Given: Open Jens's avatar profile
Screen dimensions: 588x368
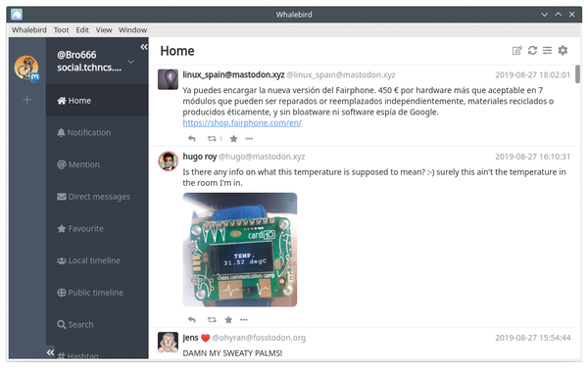Looking at the screenshot, I should click(168, 342).
